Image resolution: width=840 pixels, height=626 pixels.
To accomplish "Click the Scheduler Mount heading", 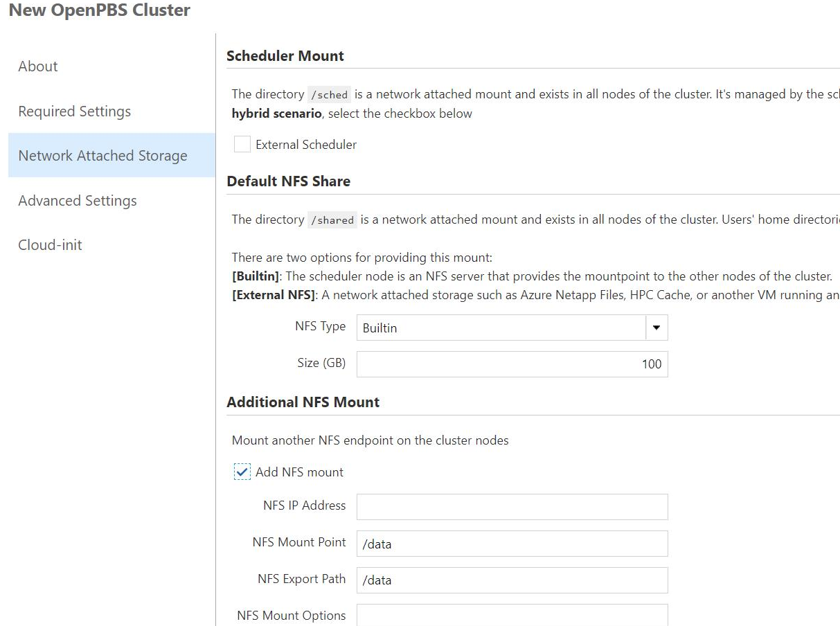I will tap(285, 55).
